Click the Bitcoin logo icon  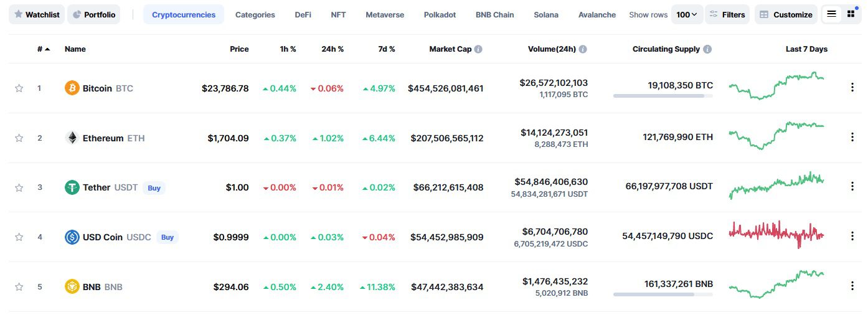(72, 88)
